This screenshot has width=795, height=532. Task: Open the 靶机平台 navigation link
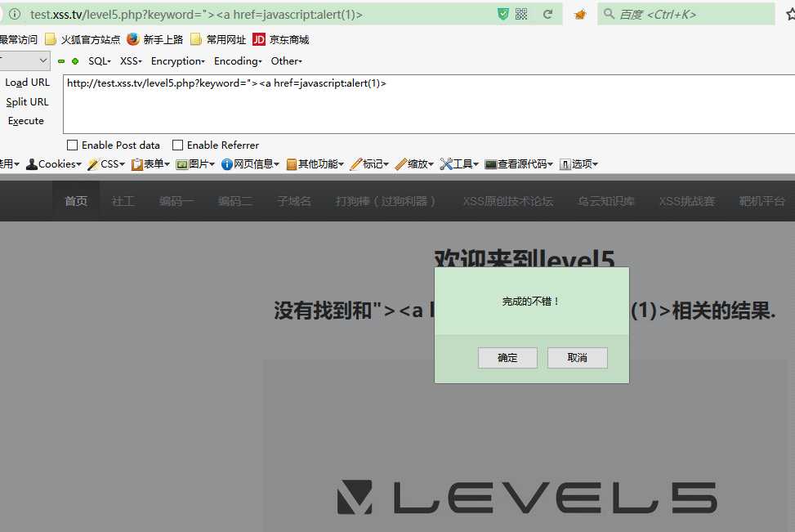click(x=762, y=201)
